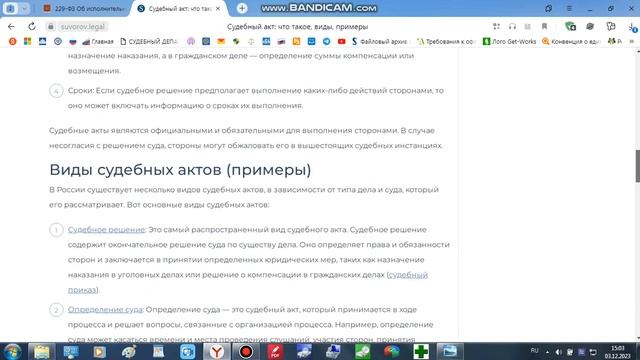Open the extensions puzzle icon

click(x=611, y=26)
